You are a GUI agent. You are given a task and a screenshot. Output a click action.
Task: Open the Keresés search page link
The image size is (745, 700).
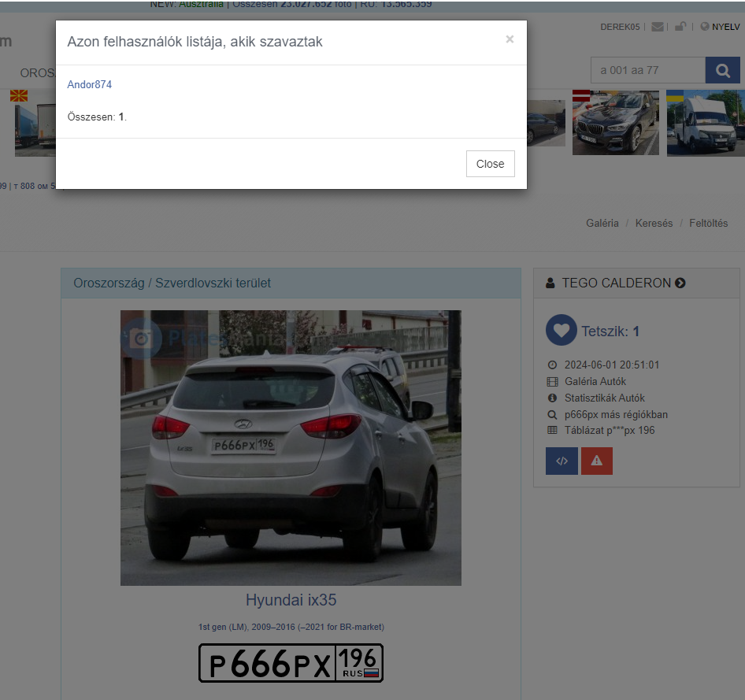654,223
